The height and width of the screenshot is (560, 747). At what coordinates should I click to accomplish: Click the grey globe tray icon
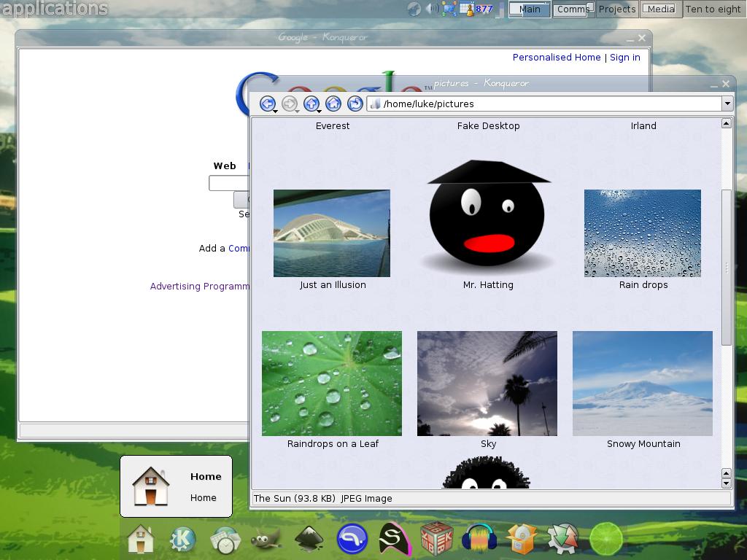point(414,9)
